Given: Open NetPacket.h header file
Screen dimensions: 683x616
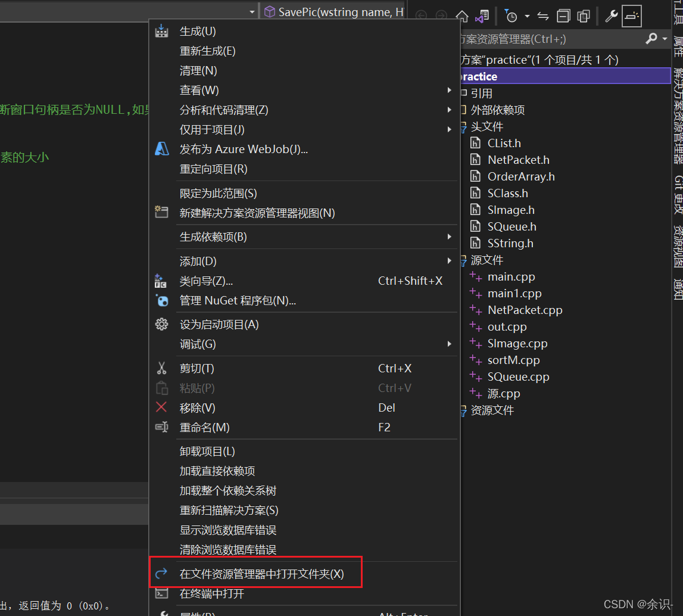Looking at the screenshot, I should (x=518, y=160).
